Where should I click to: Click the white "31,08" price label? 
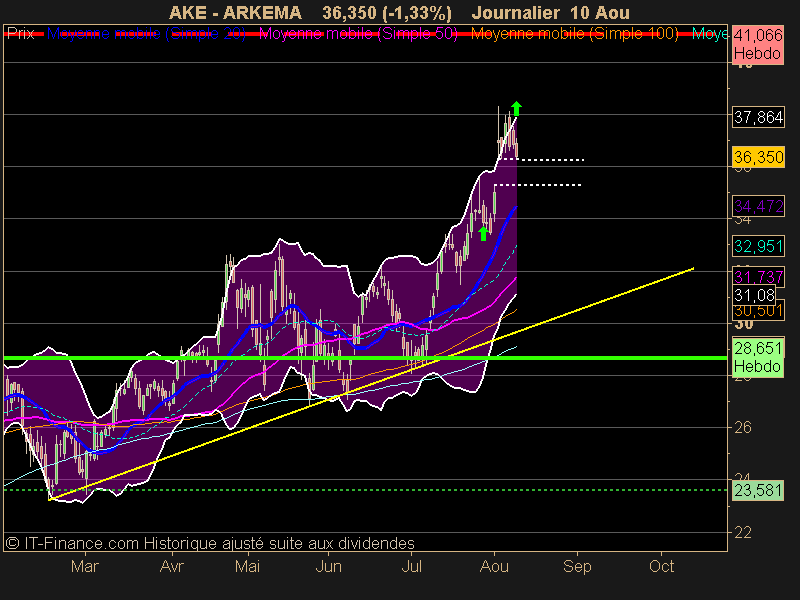click(x=755, y=295)
